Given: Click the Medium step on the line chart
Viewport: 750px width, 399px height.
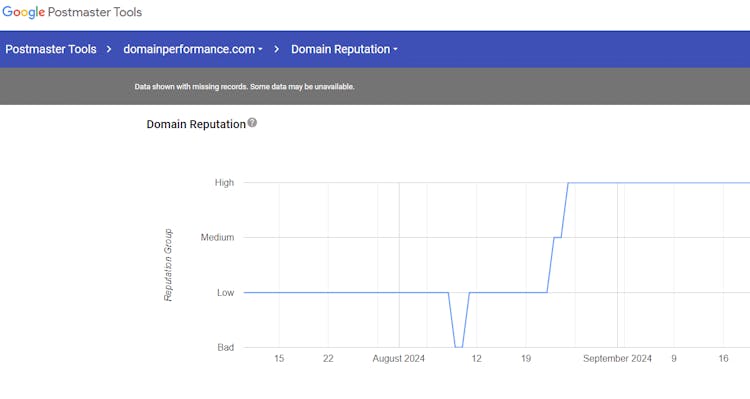Looking at the screenshot, I should pos(557,237).
